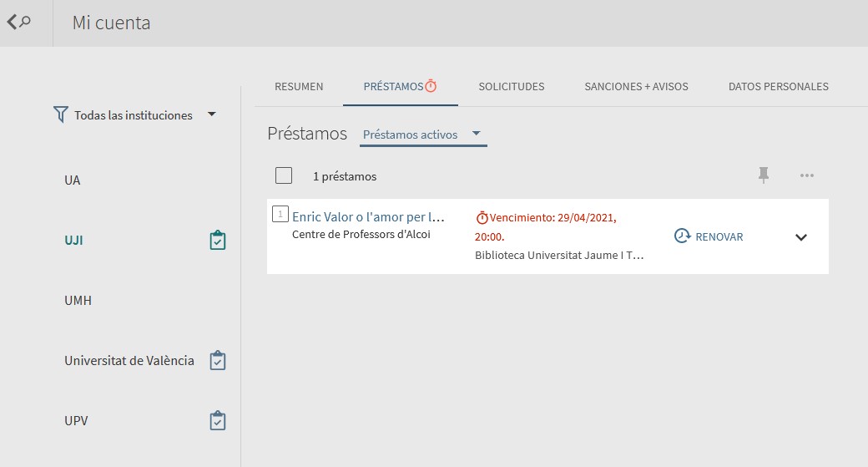Open the Enric Valor book title link
Viewport: 868px width, 467px height.
tap(368, 216)
